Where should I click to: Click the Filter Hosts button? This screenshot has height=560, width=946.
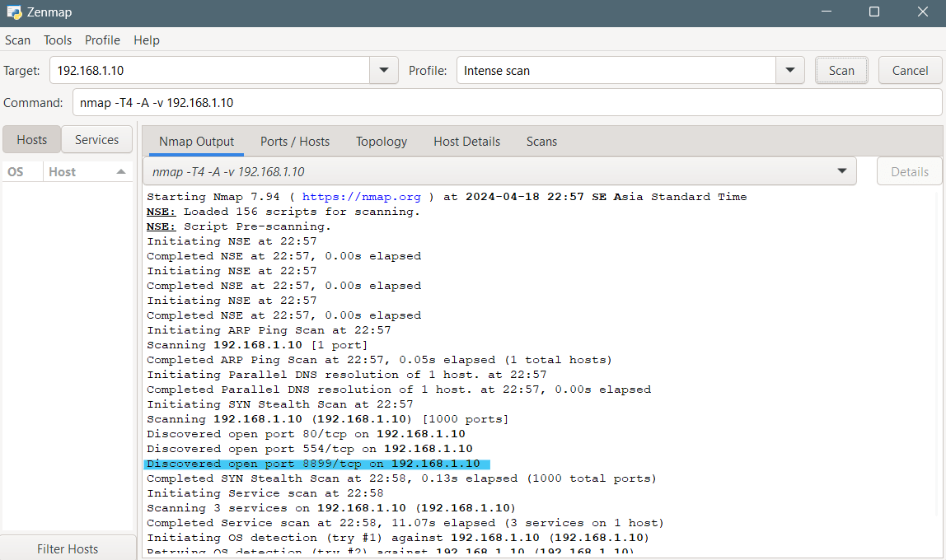pyautogui.click(x=68, y=548)
